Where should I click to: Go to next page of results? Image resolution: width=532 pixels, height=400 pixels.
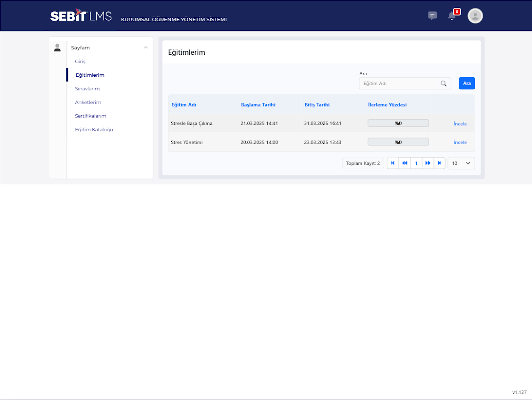click(428, 163)
